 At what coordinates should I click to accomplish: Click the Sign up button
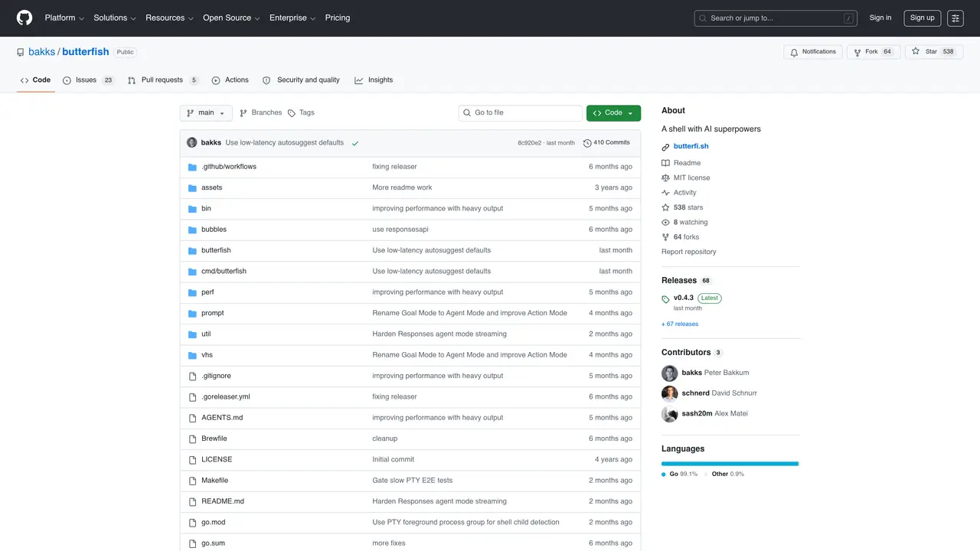coord(922,18)
